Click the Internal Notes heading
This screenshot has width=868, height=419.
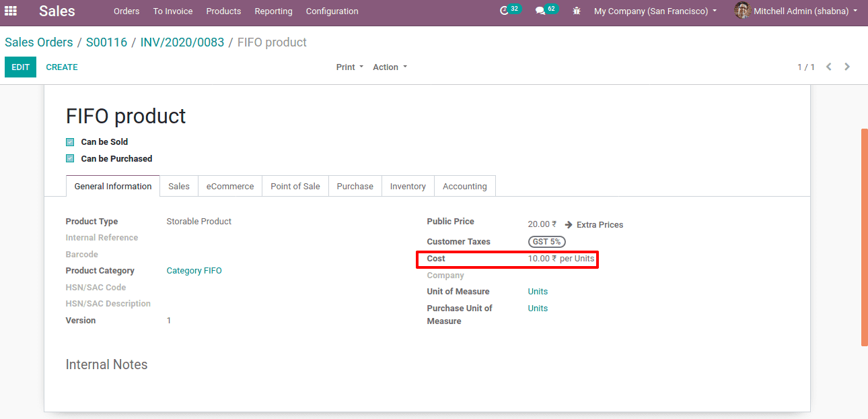point(106,364)
